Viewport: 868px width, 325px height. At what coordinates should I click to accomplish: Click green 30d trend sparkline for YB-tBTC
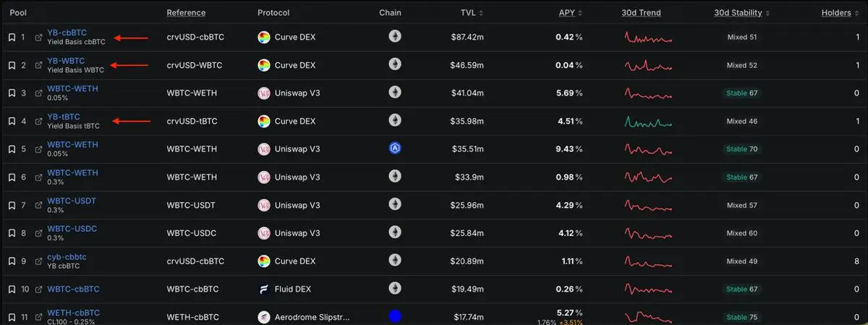(x=648, y=122)
